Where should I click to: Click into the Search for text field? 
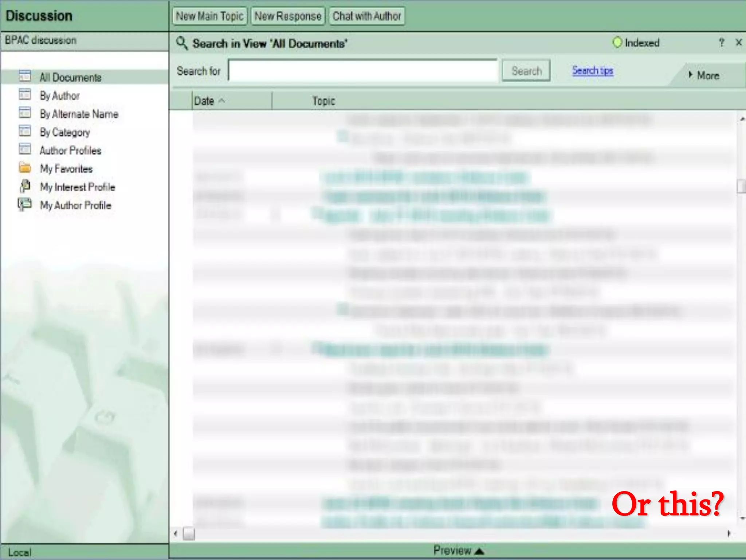(362, 71)
